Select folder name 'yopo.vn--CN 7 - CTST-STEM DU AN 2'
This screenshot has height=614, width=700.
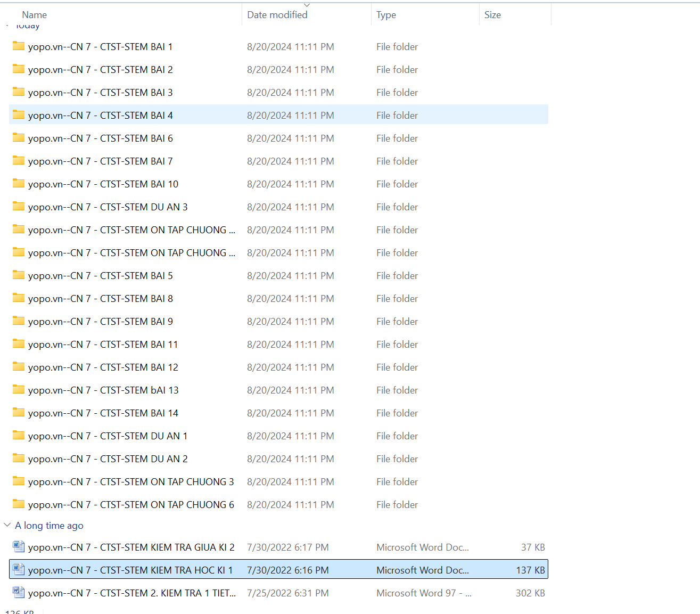[x=108, y=459]
